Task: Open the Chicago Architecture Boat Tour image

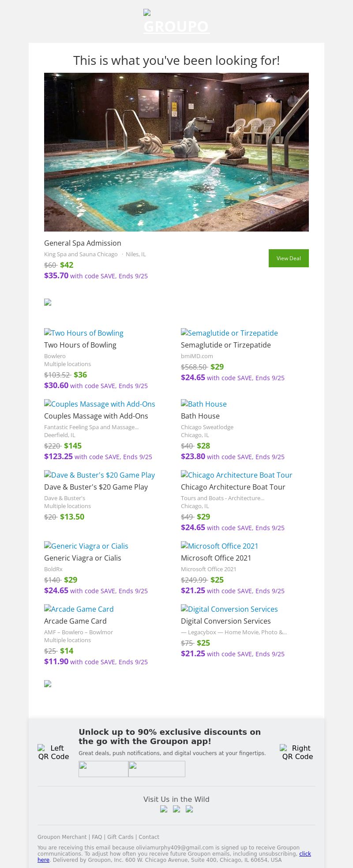Action: [x=237, y=475]
